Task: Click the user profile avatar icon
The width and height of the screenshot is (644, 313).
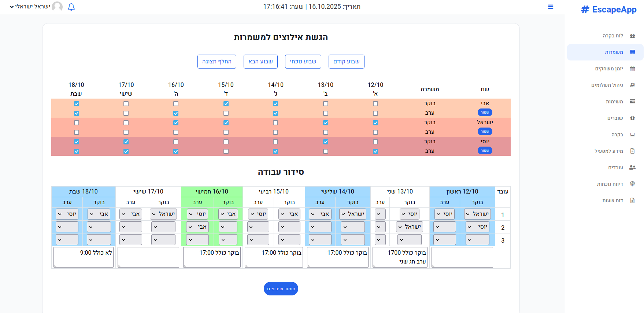Action: point(57,7)
